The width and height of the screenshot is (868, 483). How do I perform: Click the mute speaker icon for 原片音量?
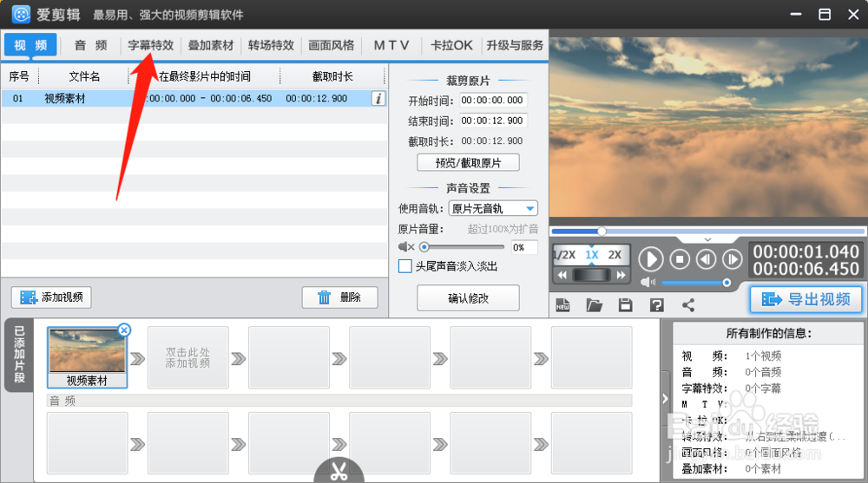tap(405, 247)
